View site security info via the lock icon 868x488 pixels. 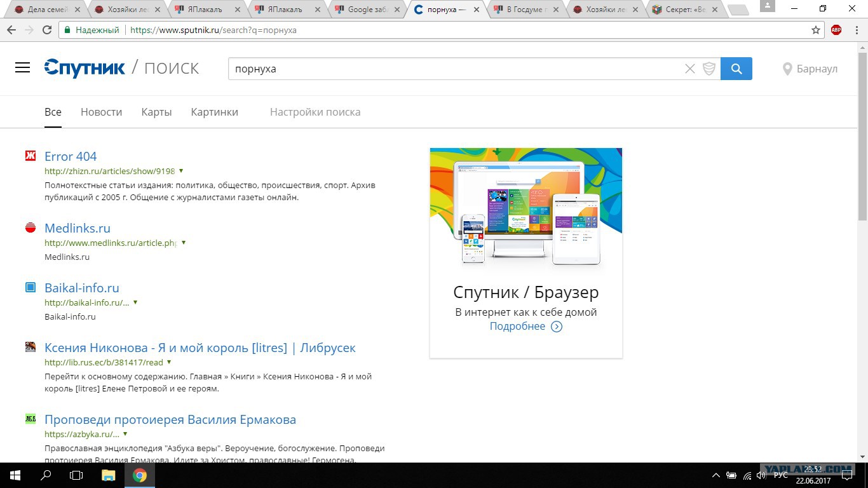pyautogui.click(x=67, y=30)
